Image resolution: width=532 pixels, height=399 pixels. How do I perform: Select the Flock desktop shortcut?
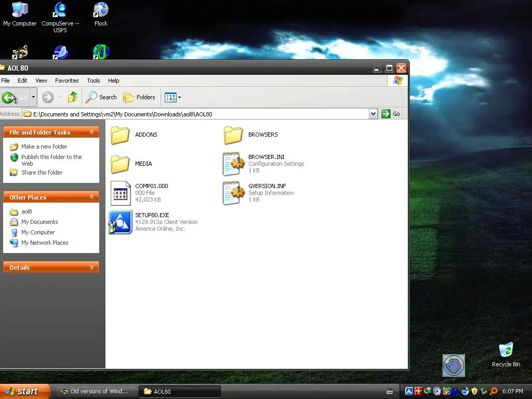101,9
